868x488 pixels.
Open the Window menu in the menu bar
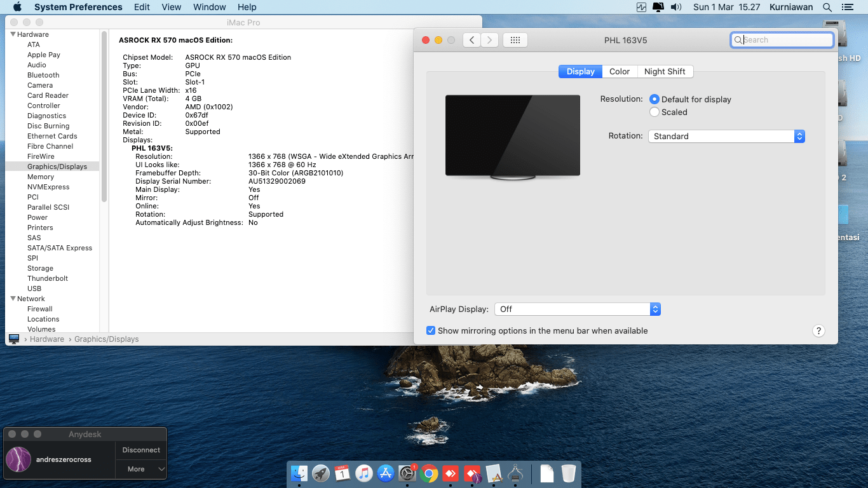(209, 7)
